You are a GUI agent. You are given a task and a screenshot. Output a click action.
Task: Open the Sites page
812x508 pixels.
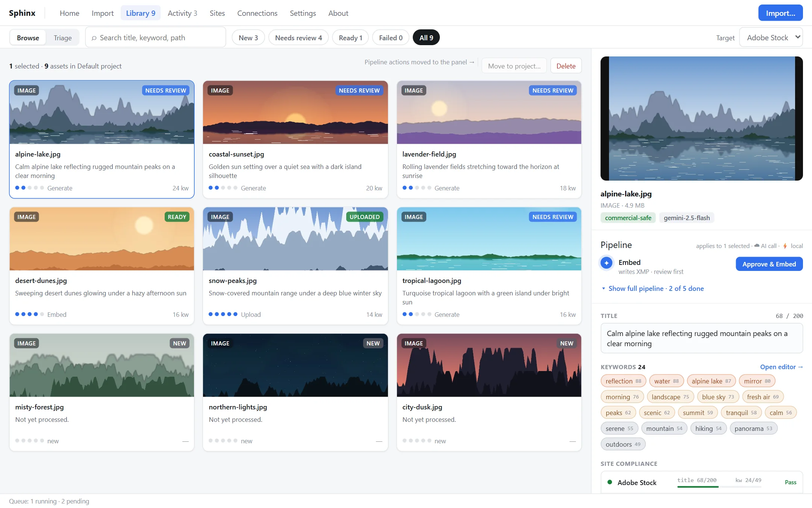217,13
